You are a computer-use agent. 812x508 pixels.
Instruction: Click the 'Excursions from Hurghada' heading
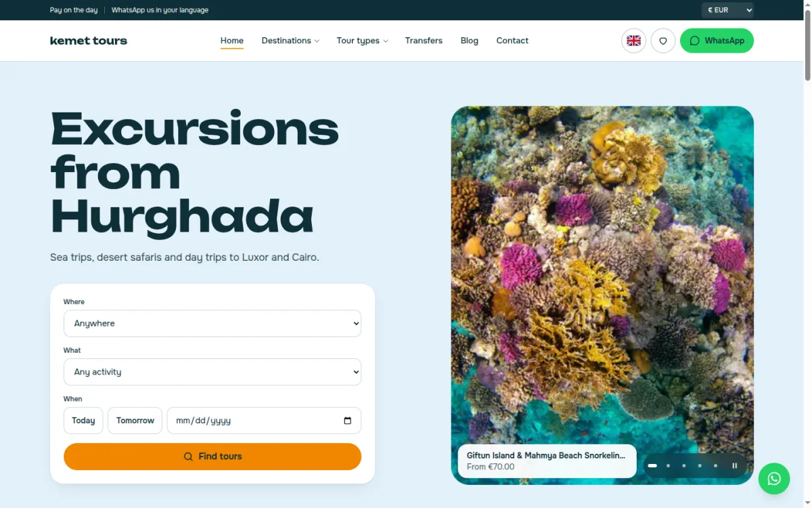[x=195, y=173]
